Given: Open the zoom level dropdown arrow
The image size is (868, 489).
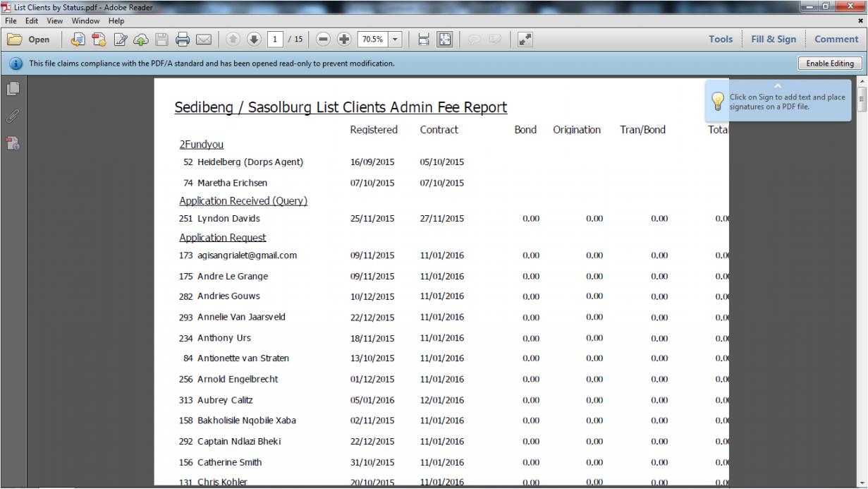Looking at the screenshot, I should [x=395, y=40].
